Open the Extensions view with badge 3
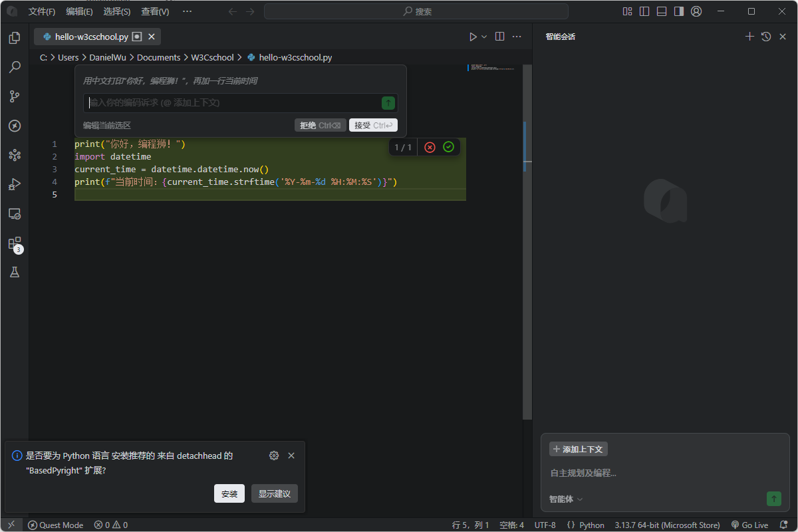Viewport: 798px width, 532px height. (15, 243)
